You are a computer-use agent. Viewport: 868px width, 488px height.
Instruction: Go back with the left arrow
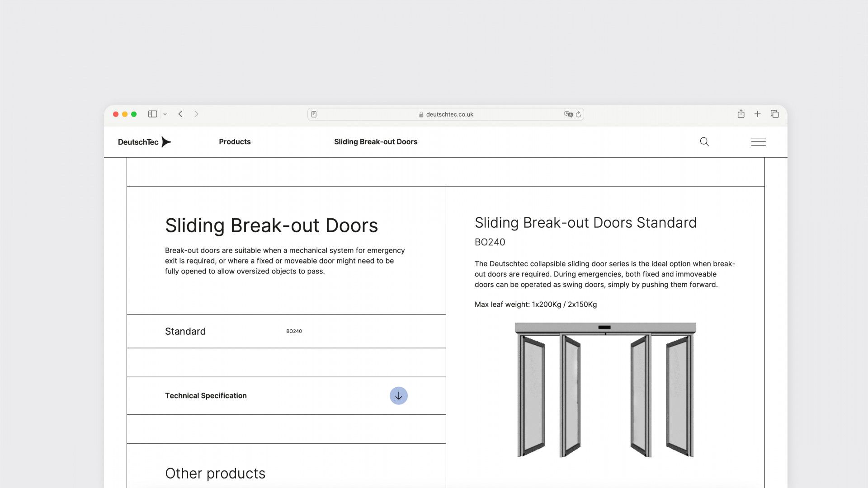click(180, 114)
